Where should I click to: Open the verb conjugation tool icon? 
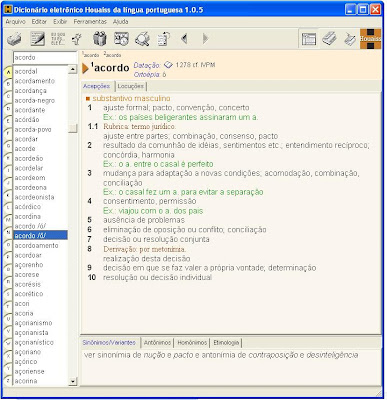pos(58,39)
